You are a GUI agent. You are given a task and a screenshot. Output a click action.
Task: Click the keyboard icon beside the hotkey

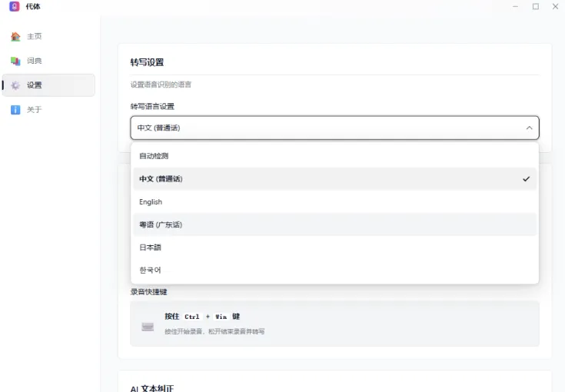[148, 327]
